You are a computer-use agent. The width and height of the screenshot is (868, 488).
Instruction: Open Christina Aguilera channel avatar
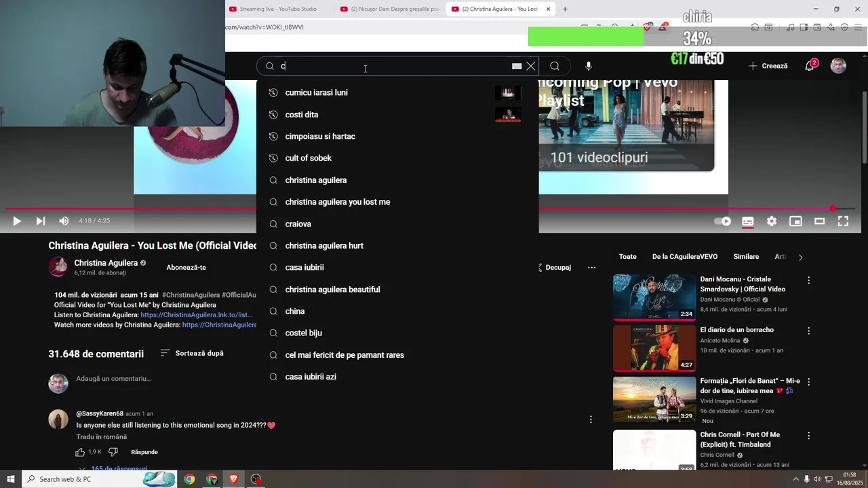tap(58, 267)
